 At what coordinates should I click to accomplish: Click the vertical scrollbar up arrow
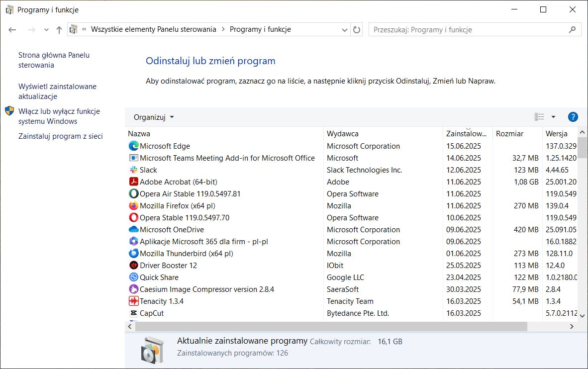coord(582,132)
